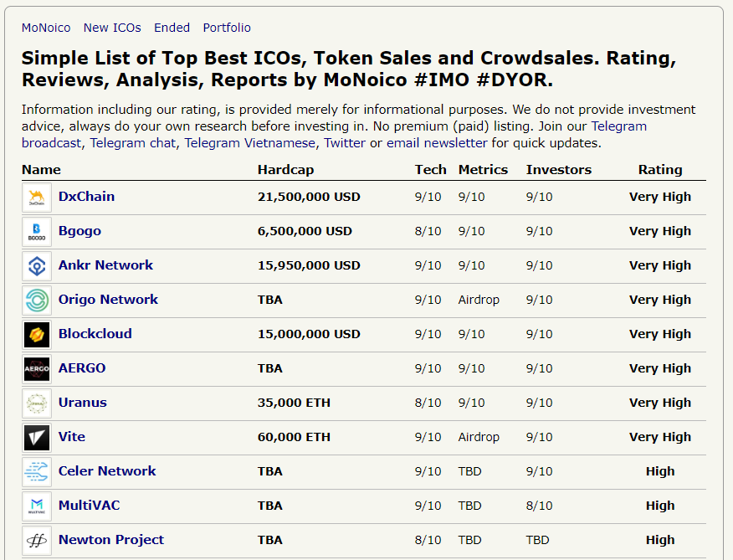Image resolution: width=733 pixels, height=560 pixels.
Task: Open the Uranus ICO name link
Action: coord(83,403)
